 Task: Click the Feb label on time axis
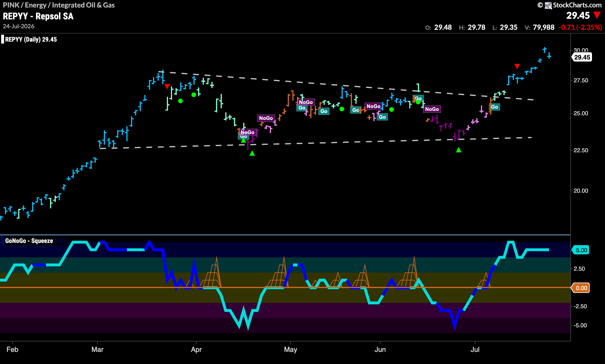click(x=12, y=350)
